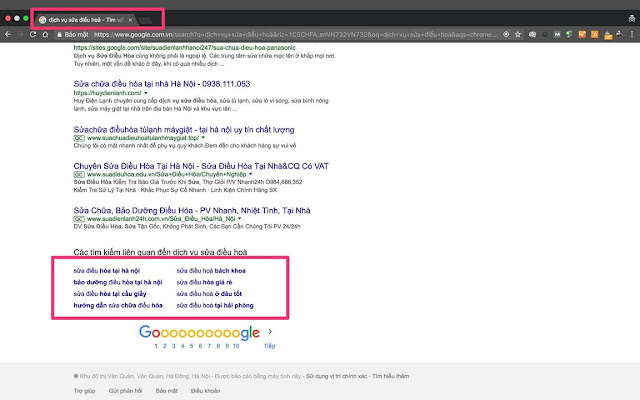The height and width of the screenshot is (400, 640).
Task: Expand dropdown arrow next to suachuadieuhoatulanhmaygiat.top URL
Action: [x=203, y=138]
